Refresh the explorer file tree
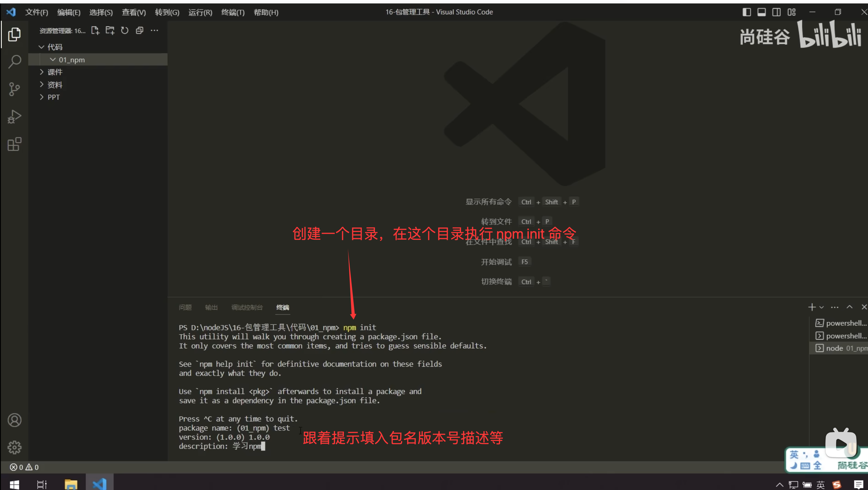868x490 pixels. tap(125, 31)
